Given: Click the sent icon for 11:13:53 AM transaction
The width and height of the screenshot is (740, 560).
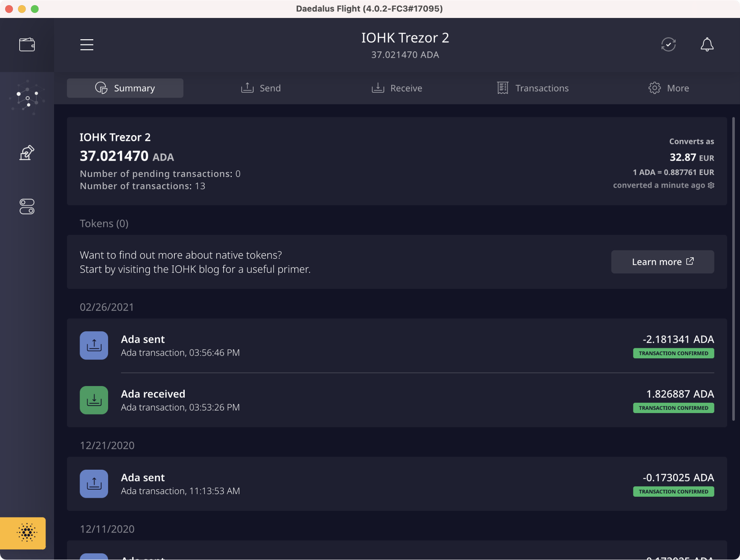Looking at the screenshot, I should 94,484.
